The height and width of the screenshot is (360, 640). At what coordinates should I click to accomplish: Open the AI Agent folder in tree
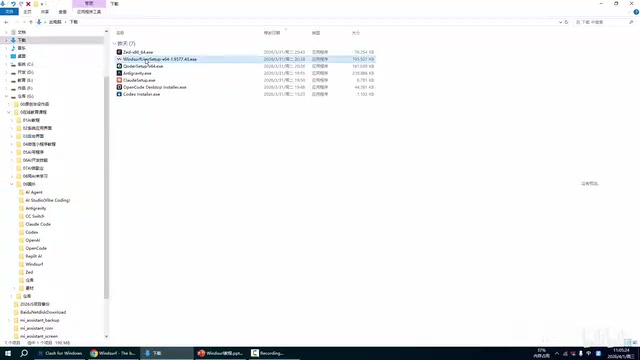[34, 192]
